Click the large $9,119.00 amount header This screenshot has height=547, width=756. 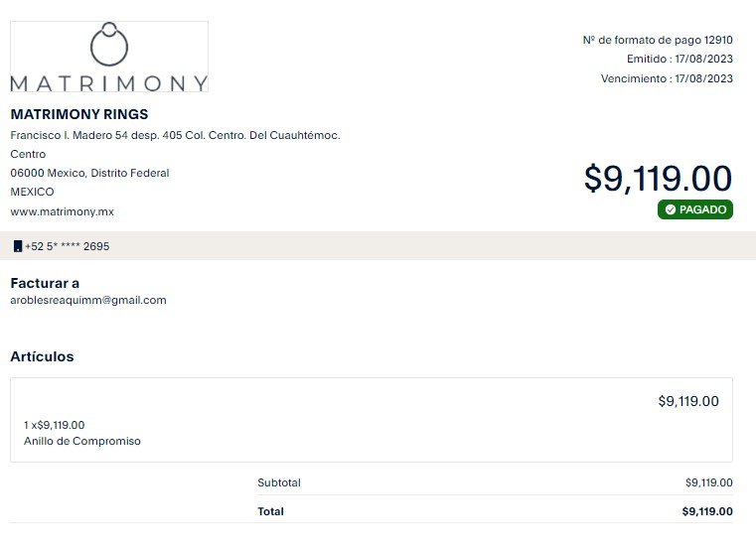pos(658,179)
